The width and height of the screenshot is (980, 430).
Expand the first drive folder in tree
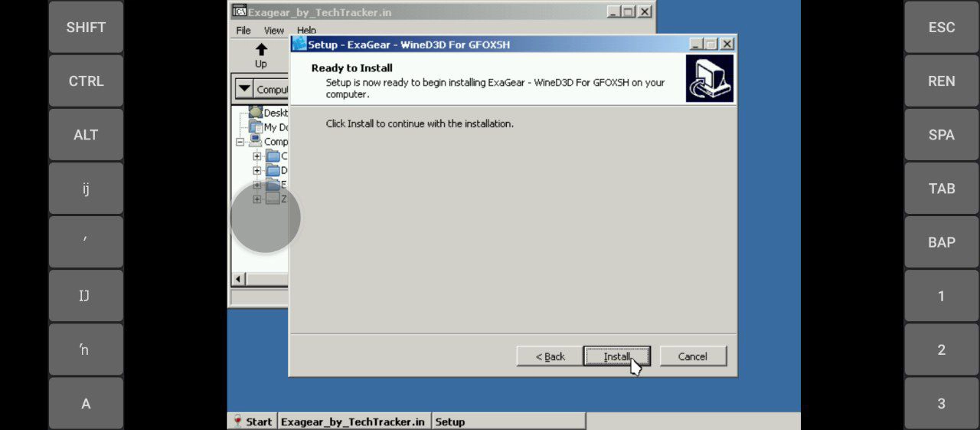(256, 156)
